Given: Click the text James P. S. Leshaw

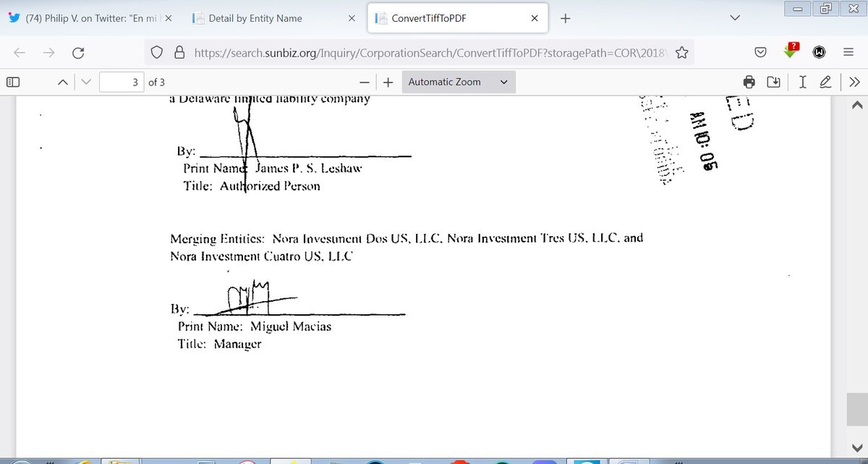Looking at the screenshot, I should (x=309, y=168).
